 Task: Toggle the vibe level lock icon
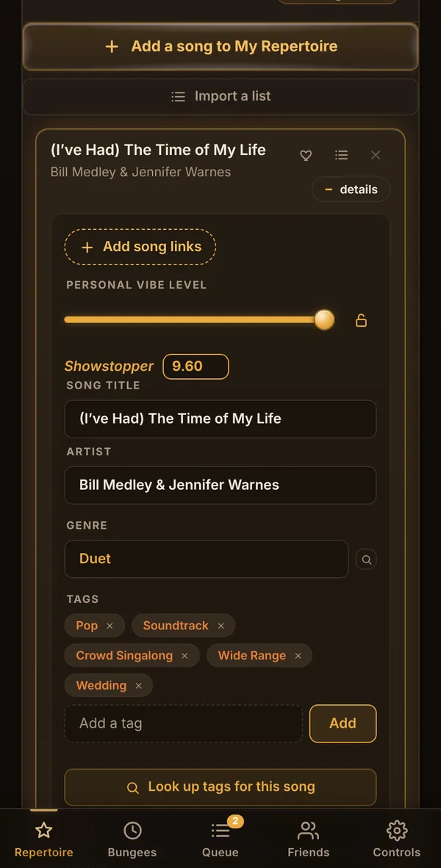coord(361,320)
